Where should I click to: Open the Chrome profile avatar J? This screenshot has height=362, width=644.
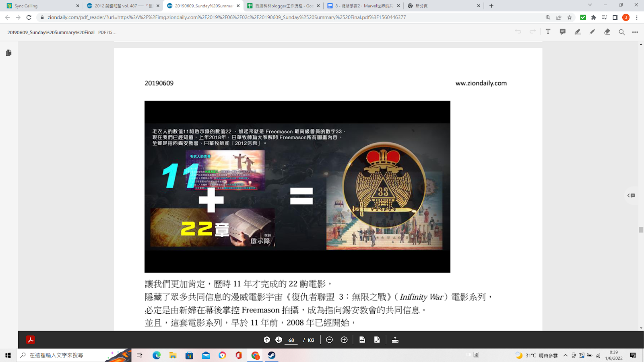click(x=626, y=17)
